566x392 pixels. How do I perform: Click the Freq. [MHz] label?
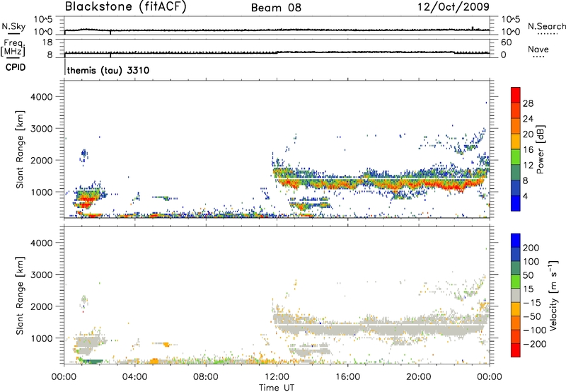point(13,47)
